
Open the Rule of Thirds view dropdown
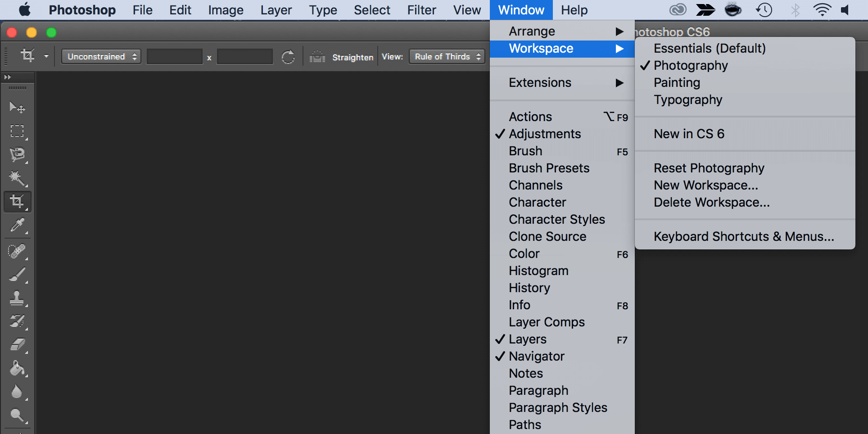coord(447,57)
